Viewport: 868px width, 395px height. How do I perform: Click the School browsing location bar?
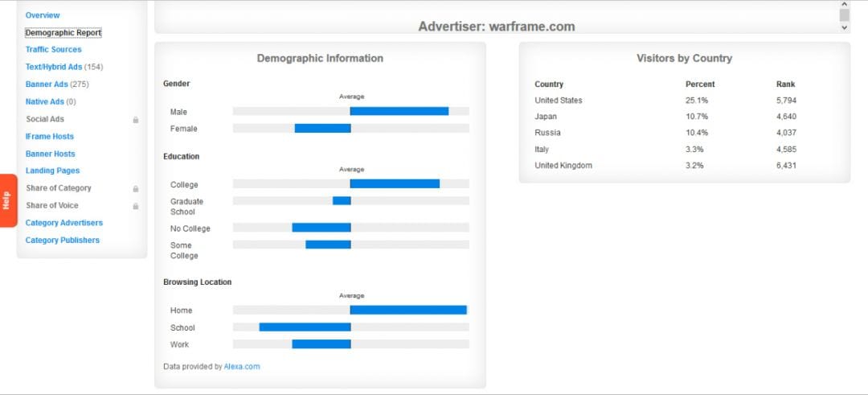tap(305, 327)
